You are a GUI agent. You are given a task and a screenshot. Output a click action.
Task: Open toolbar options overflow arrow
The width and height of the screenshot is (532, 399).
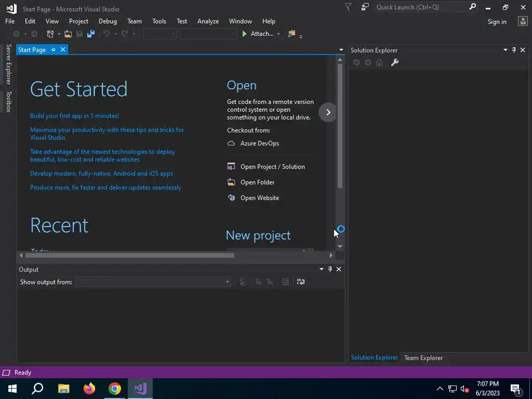301,36
